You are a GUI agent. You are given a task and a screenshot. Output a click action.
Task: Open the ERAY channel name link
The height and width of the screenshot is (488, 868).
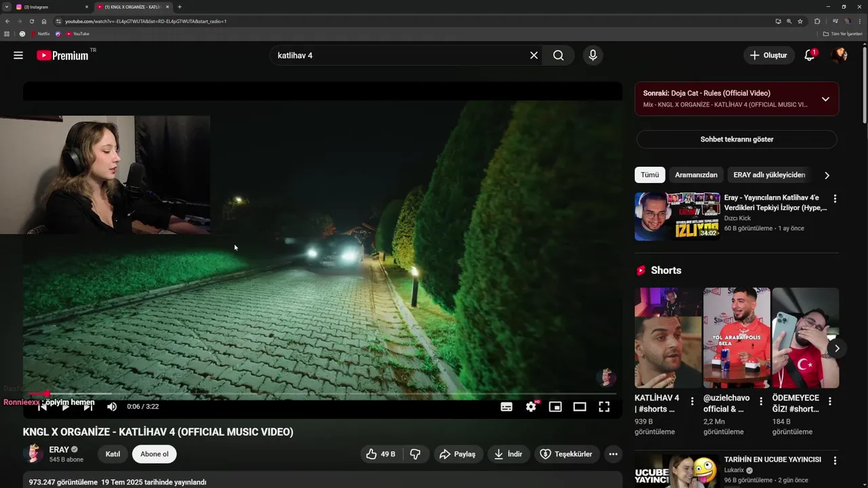(x=59, y=449)
